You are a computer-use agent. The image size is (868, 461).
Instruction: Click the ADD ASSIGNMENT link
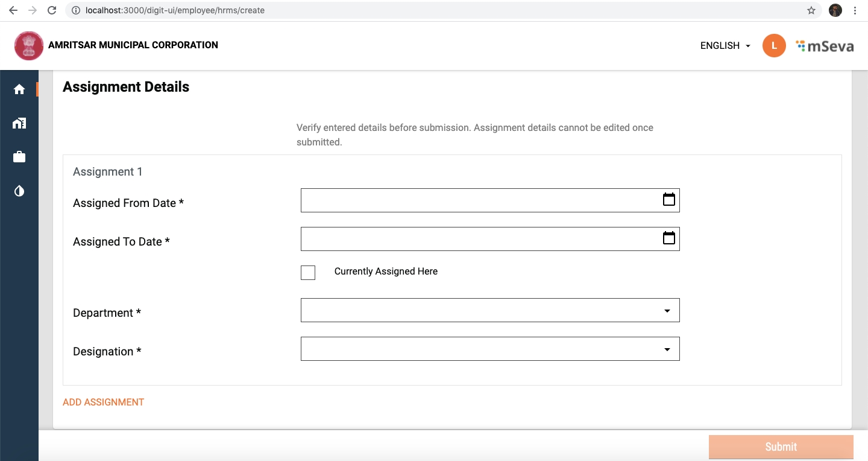coord(103,402)
